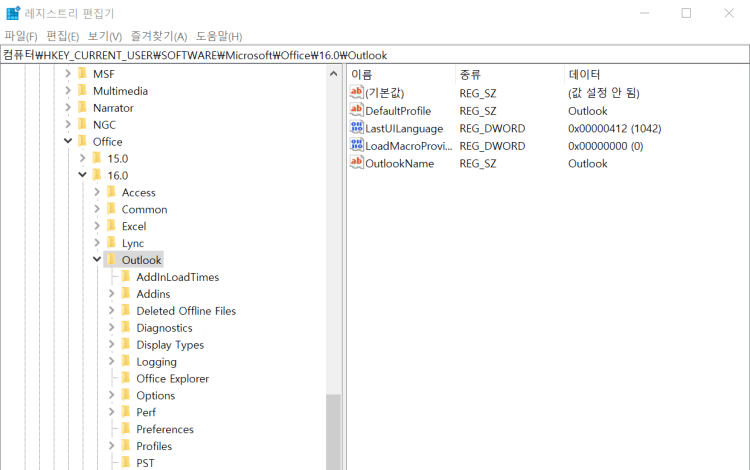Open the 보기(V) menu
Screen dimensions: 750x470
(x=105, y=36)
